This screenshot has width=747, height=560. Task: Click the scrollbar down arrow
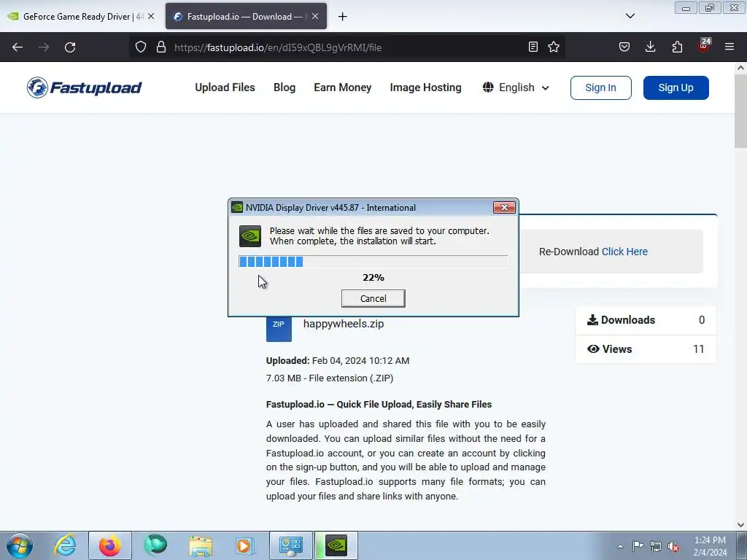(x=740, y=524)
